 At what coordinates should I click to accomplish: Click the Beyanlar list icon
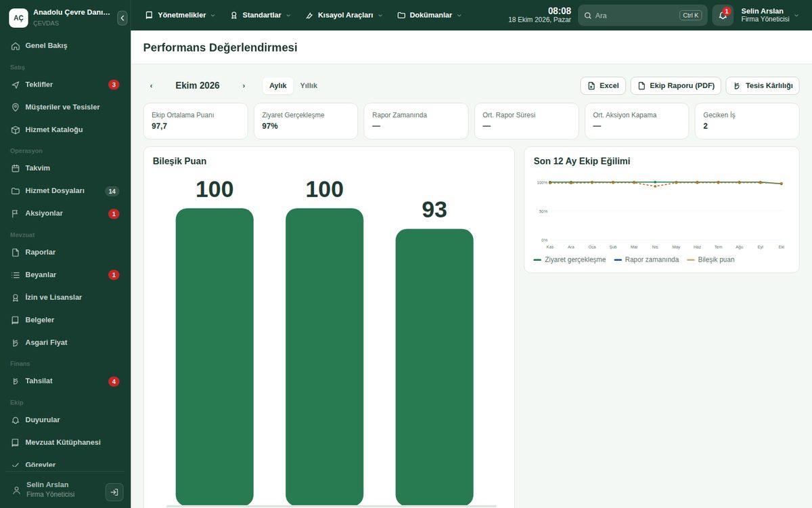pos(16,275)
